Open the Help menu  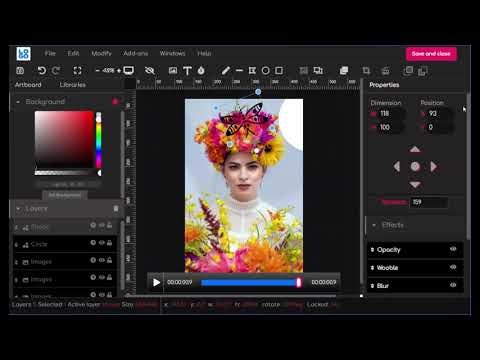tap(204, 53)
